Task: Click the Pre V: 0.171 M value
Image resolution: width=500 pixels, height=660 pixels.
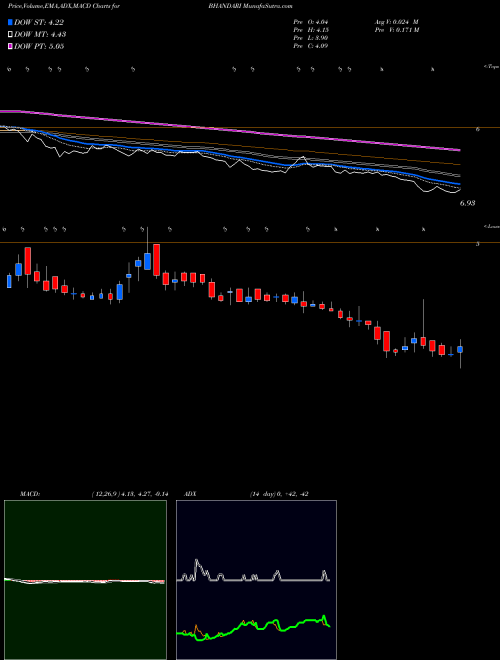Action: click(x=396, y=30)
